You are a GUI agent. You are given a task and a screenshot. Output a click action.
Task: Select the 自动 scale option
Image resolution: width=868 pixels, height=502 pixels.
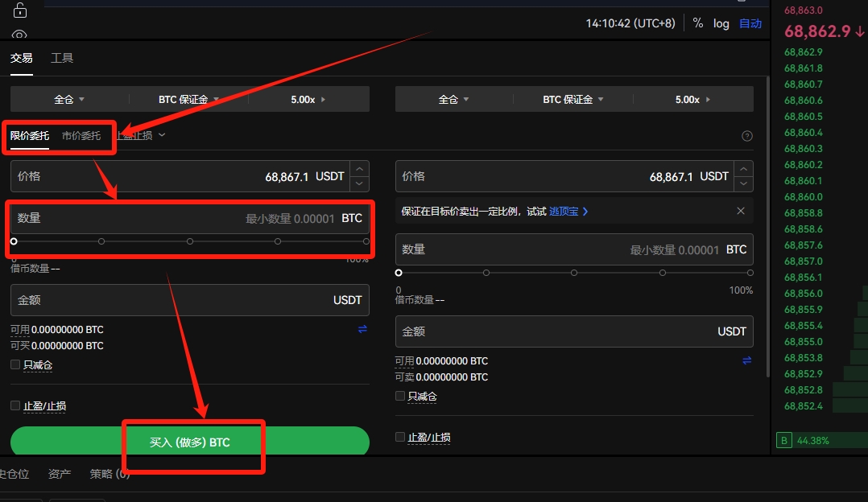(x=750, y=23)
